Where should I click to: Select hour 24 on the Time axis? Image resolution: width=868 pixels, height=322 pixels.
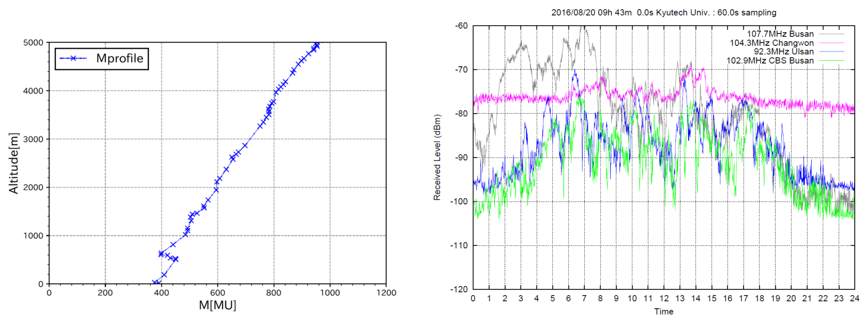(x=854, y=298)
